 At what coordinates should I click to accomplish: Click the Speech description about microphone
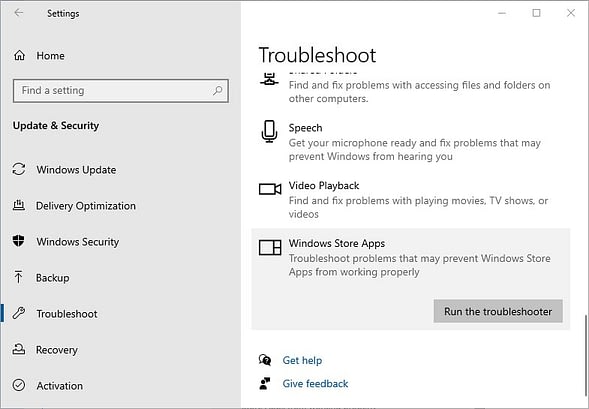click(x=415, y=149)
